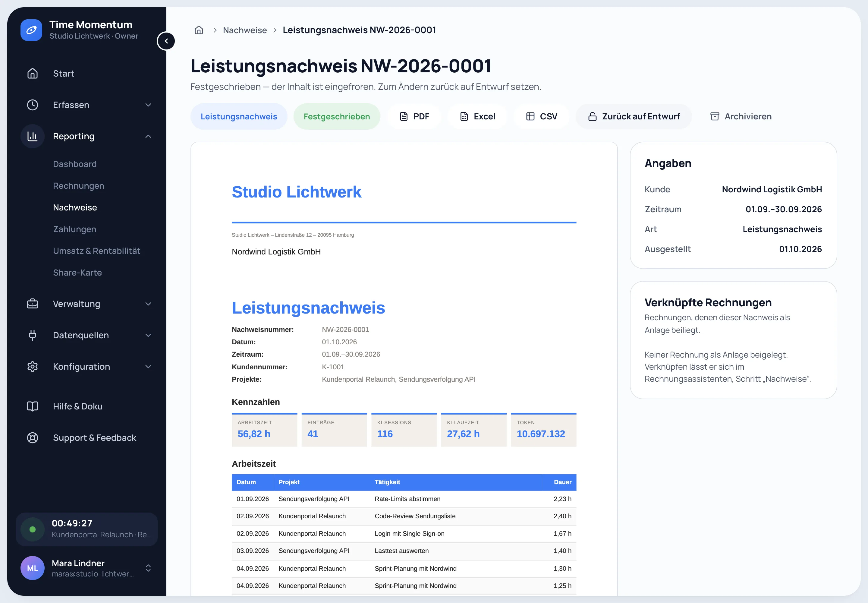Click the Start house icon in the sidebar
Image resolution: width=868 pixels, height=603 pixels.
pos(33,73)
